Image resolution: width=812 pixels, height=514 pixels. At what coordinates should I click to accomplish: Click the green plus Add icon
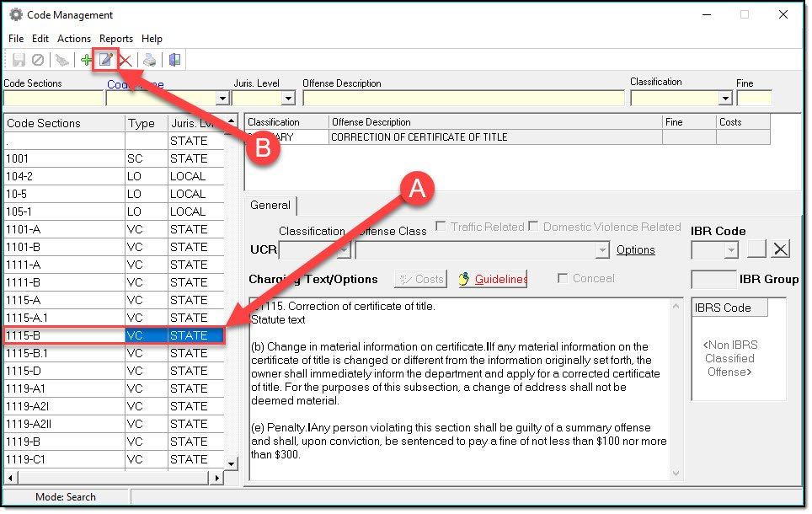(x=86, y=60)
